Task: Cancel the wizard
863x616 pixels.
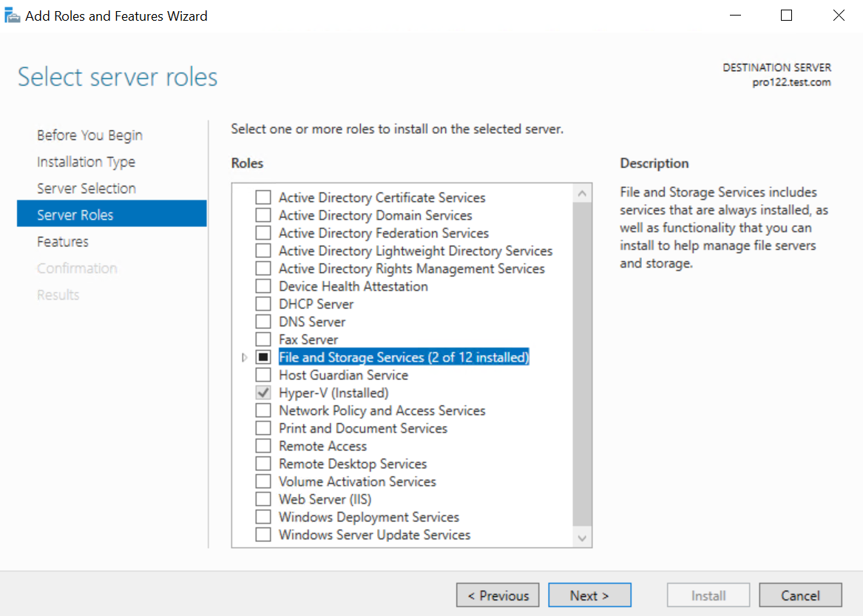Action: tap(800, 595)
